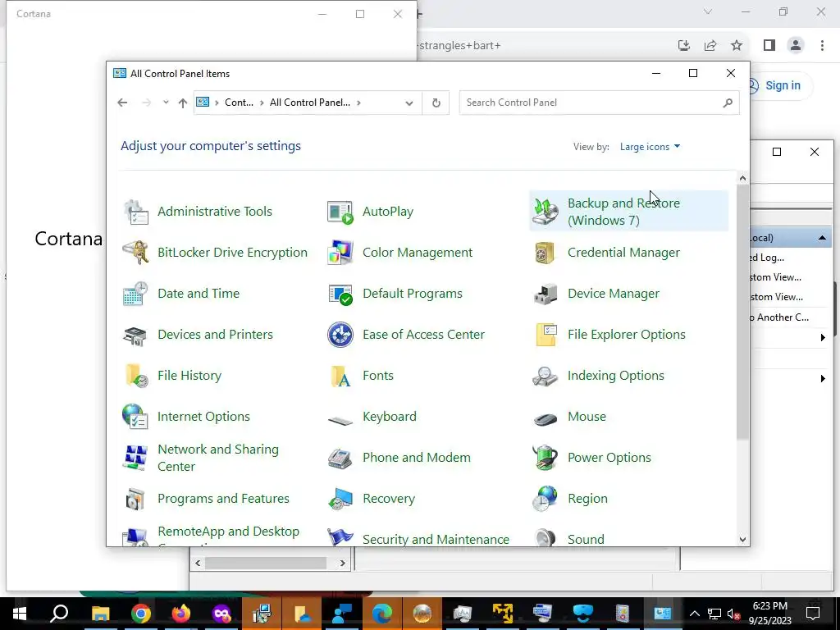Select 'o Another C...' item in background window
This screenshot has height=630, width=840.
point(780,317)
